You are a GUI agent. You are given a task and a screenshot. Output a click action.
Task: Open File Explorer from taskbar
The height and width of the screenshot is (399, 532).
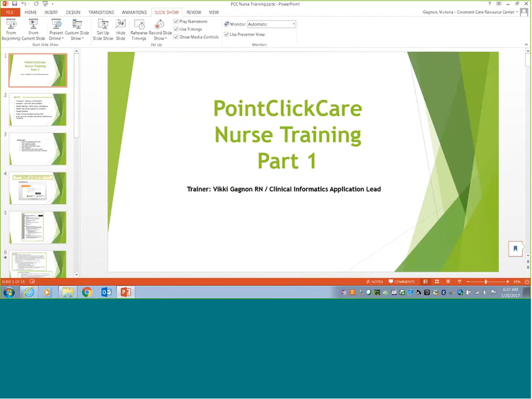pyautogui.click(x=68, y=292)
